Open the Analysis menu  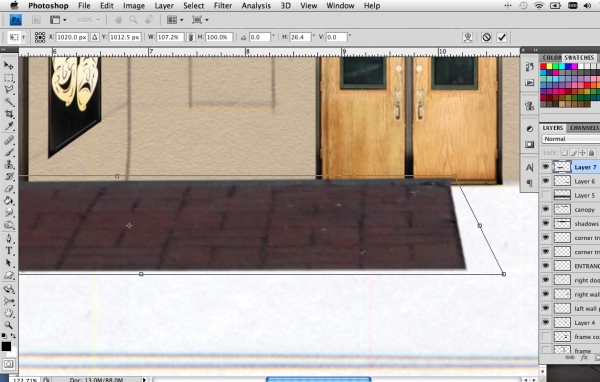(256, 6)
